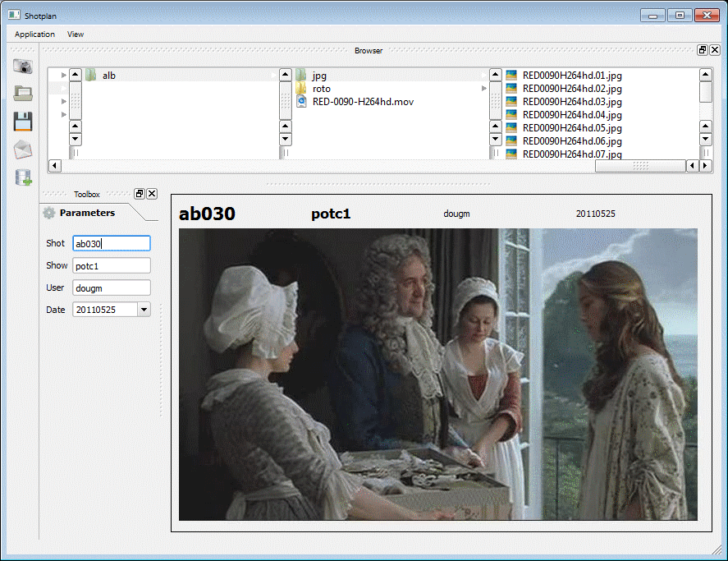This screenshot has height=561, width=728.
Task: Open the View menu
Action: 76,34
